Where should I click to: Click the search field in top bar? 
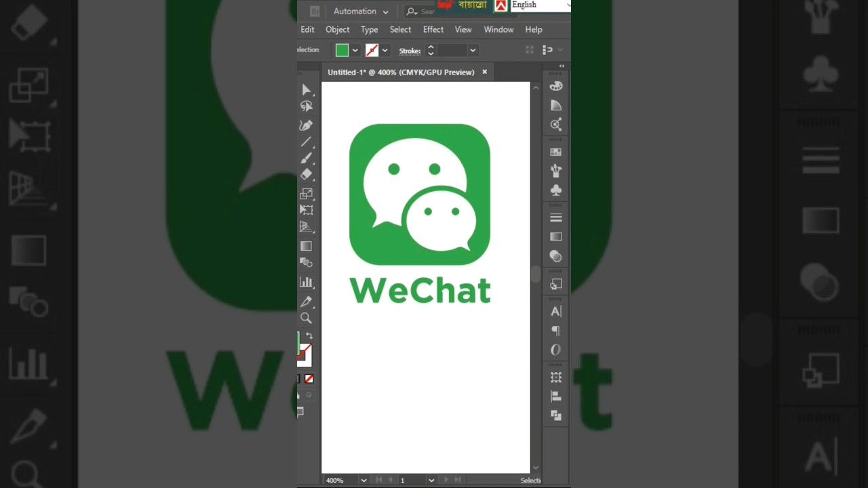pos(420,12)
